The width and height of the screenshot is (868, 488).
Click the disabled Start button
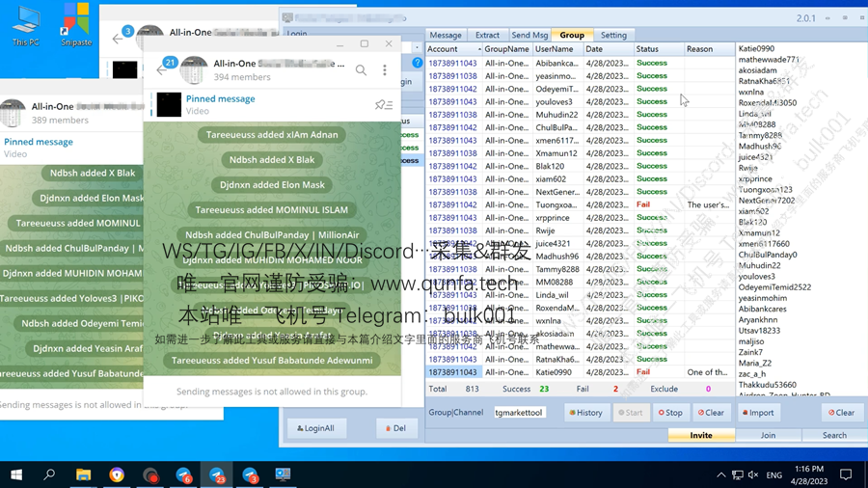pyautogui.click(x=631, y=412)
